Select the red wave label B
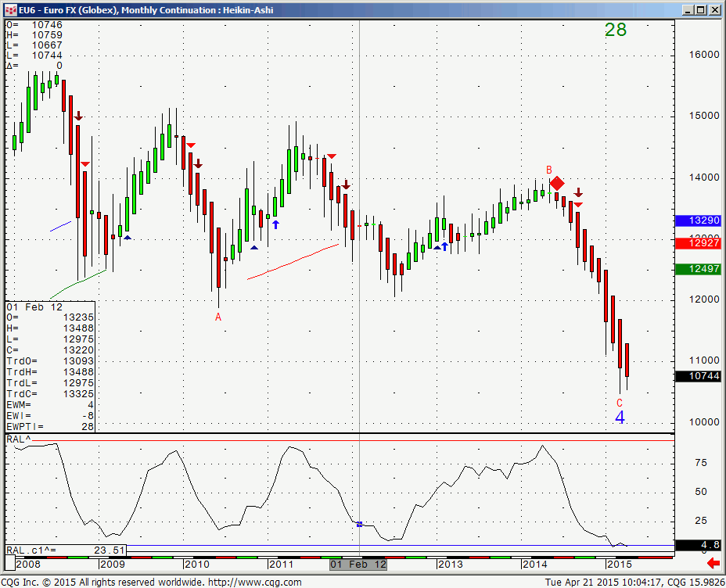 549,170
